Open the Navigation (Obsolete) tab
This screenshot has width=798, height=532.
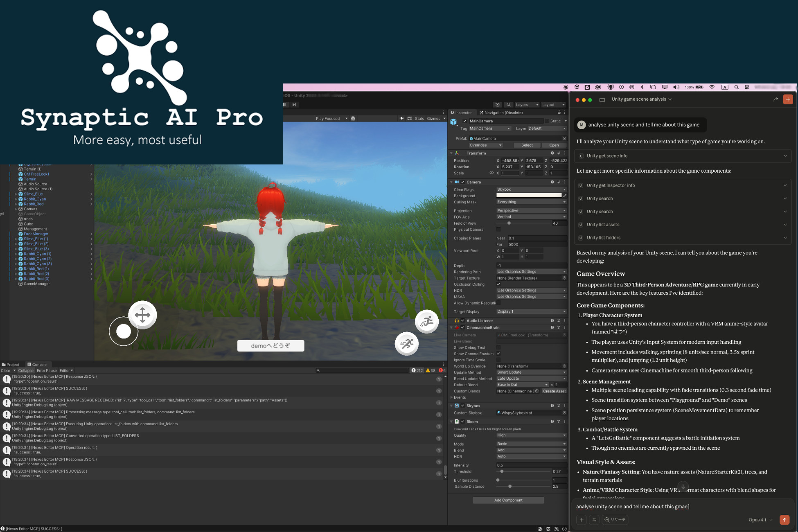[x=501, y=113]
